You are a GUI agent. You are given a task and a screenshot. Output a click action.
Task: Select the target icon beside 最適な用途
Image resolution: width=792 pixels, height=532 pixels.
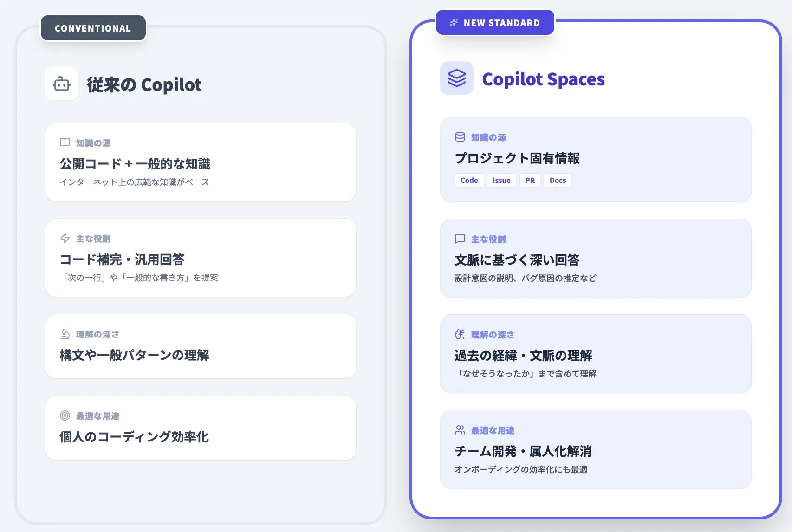[x=65, y=415]
